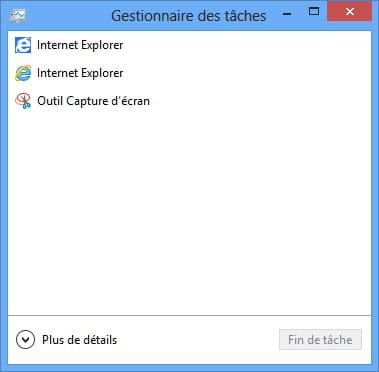Select the first Internet Explorer task label

pos(80,45)
